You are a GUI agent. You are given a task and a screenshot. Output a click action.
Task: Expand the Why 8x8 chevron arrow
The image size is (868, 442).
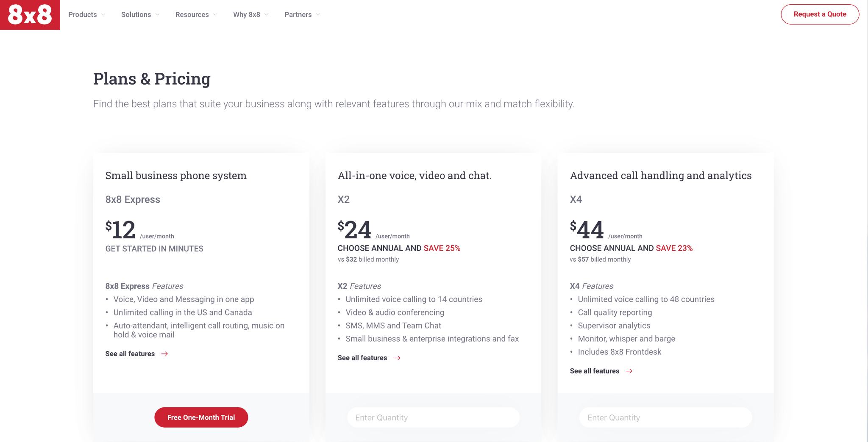[266, 14]
